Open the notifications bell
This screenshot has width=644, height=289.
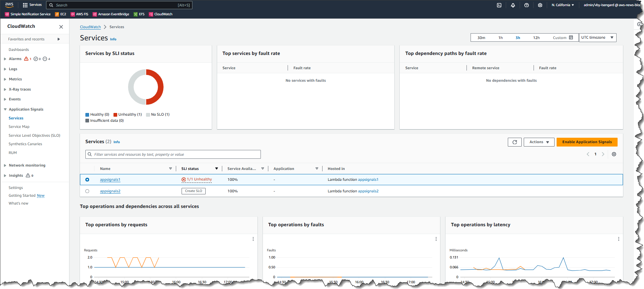pyautogui.click(x=513, y=5)
